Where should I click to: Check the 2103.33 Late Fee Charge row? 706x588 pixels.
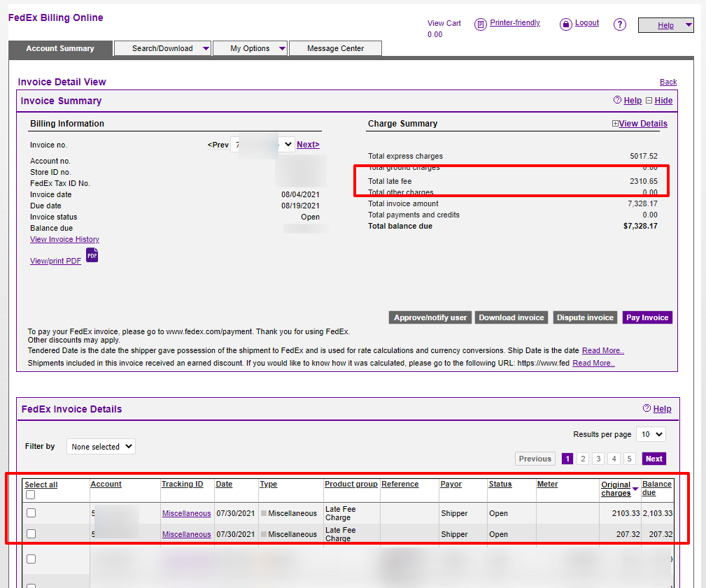point(31,513)
